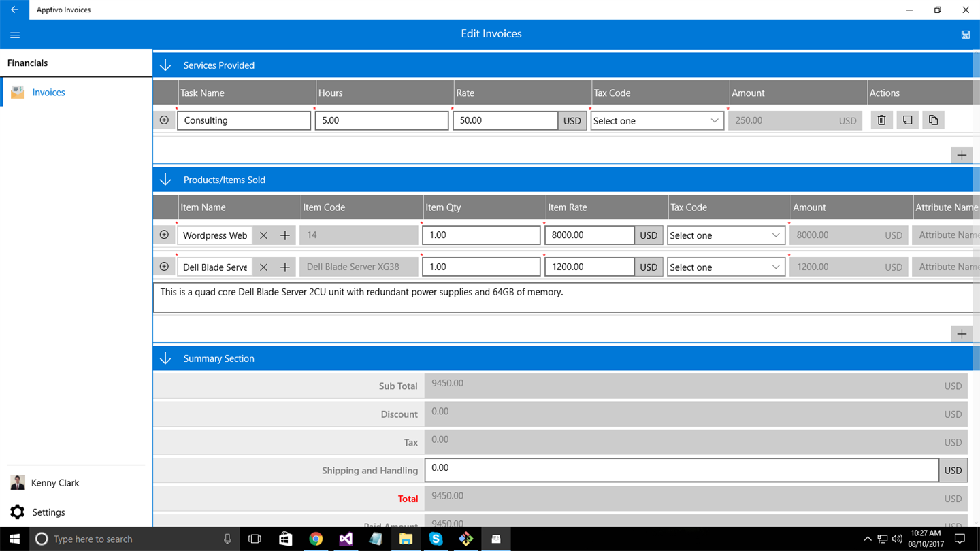Click the USD button next to Consulting rate
Viewport: 980px width, 551px height.
572,121
